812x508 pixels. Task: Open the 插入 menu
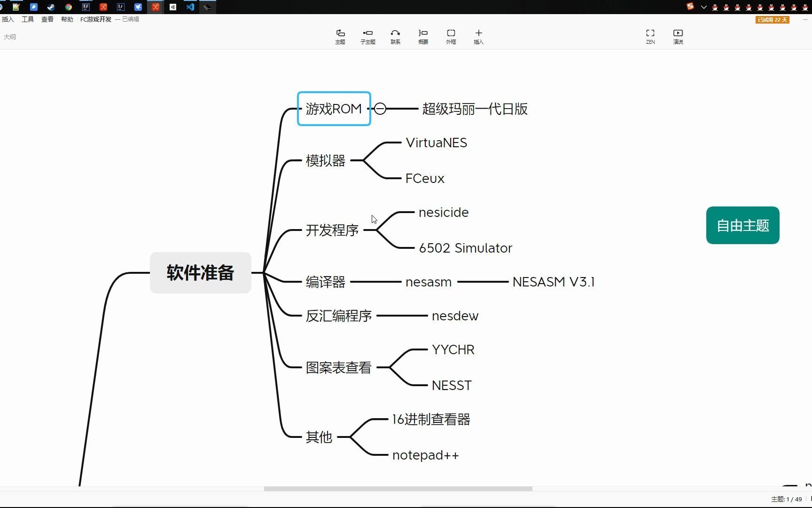point(8,19)
